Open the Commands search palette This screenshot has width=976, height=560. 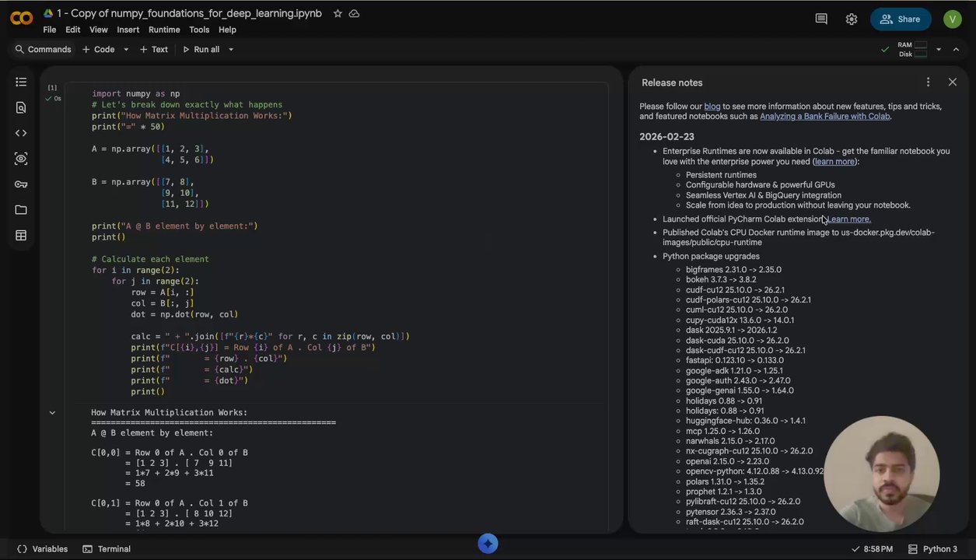43,49
